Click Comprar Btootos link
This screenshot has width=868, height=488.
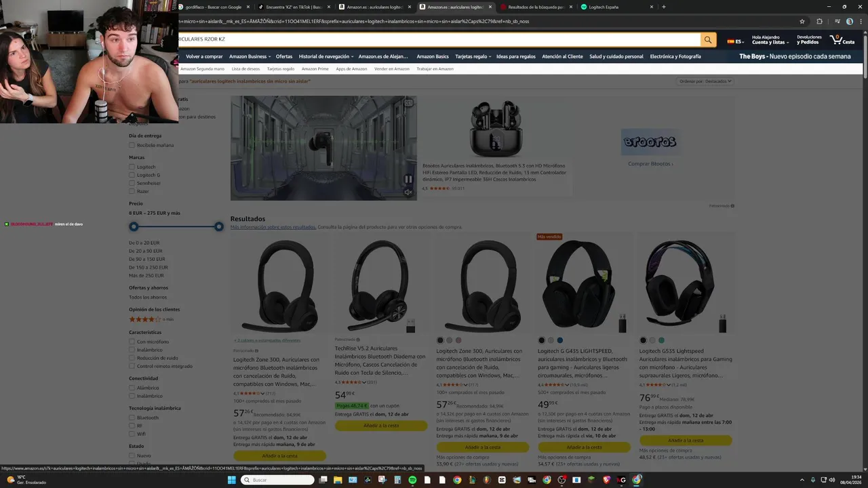point(650,163)
